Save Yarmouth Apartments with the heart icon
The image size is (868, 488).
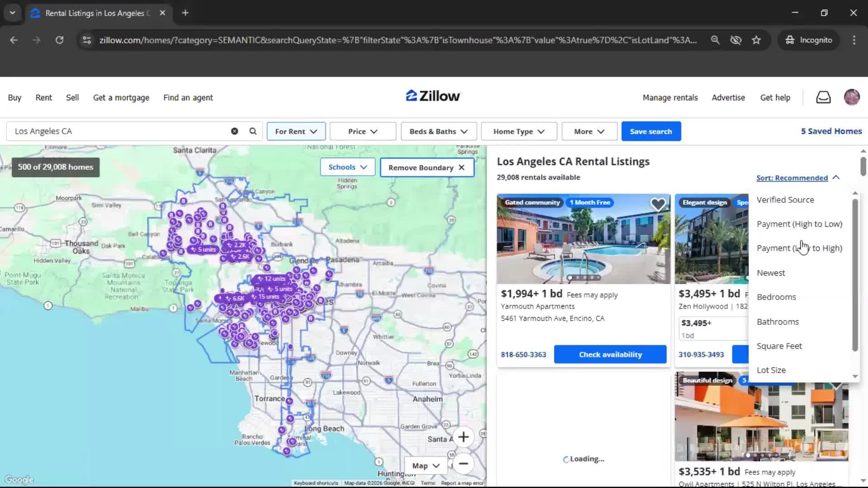point(658,204)
